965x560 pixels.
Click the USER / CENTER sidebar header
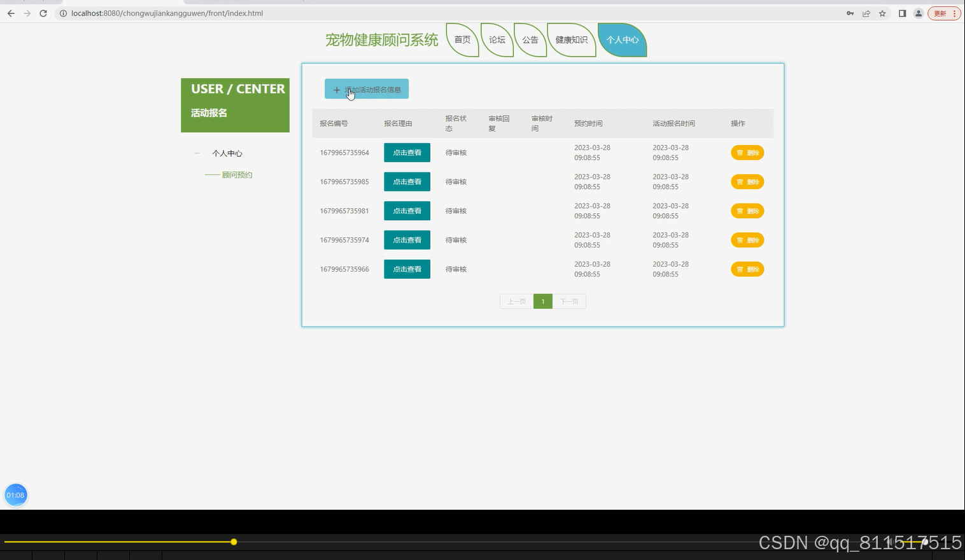pyautogui.click(x=238, y=89)
